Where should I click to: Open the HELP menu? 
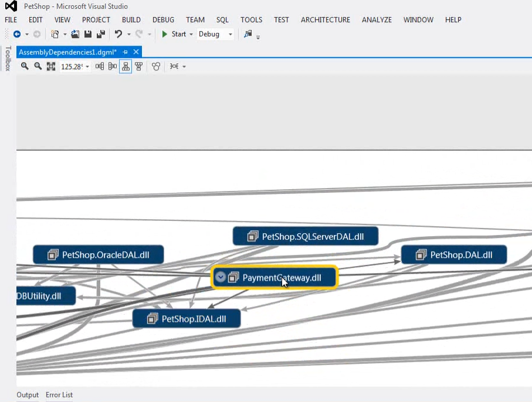[x=453, y=20]
